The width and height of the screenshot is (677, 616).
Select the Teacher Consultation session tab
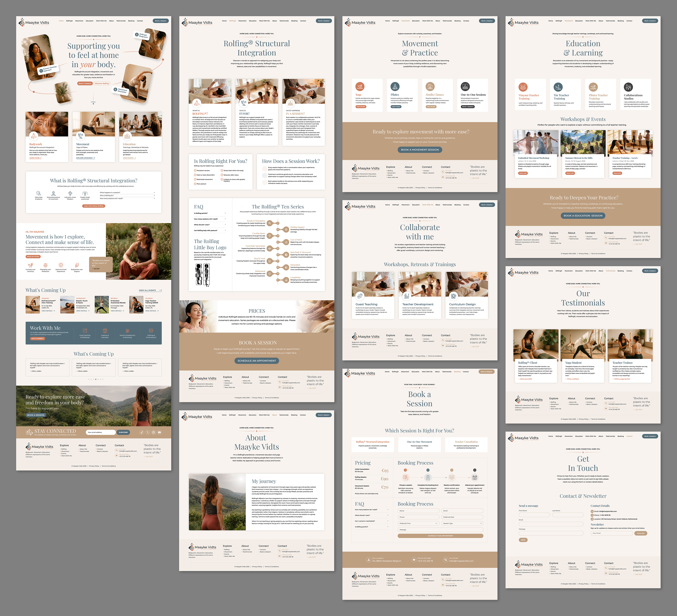466,444
